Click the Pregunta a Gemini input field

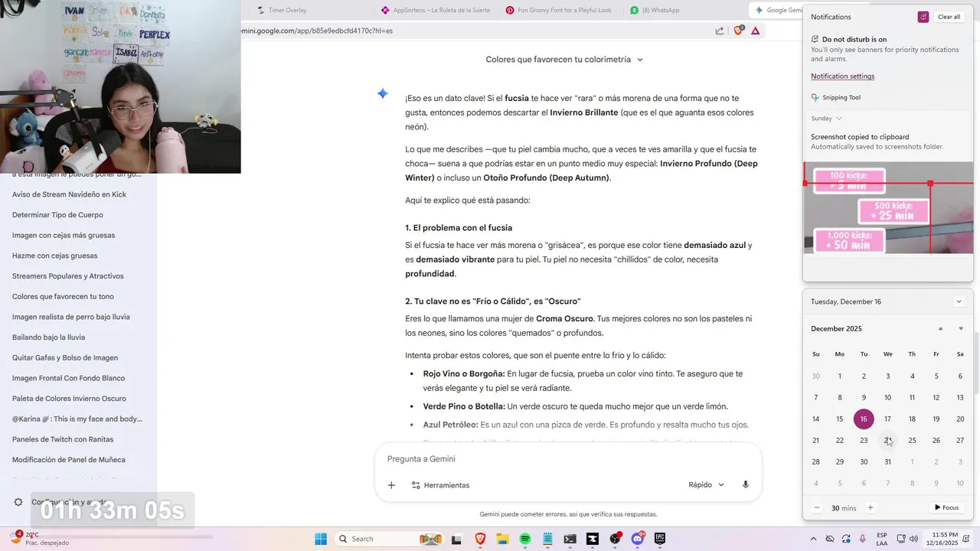pyautogui.click(x=568, y=459)
